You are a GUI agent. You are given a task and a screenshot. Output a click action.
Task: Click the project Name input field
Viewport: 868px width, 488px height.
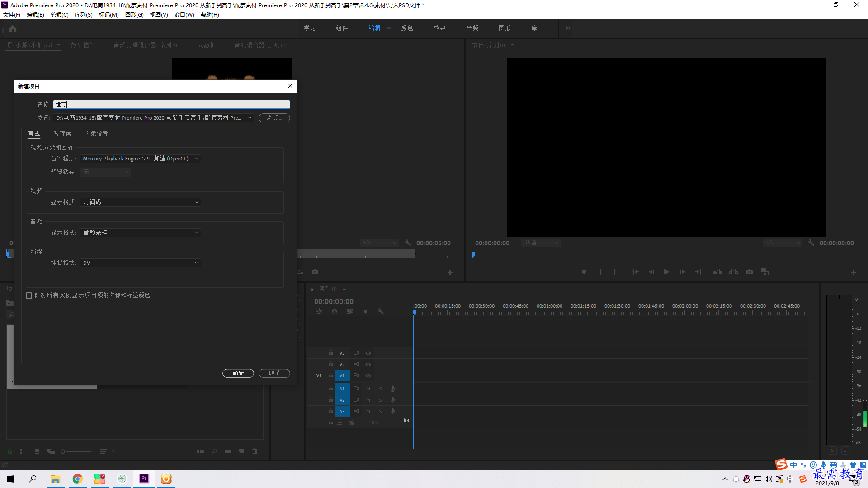point(171,104)
